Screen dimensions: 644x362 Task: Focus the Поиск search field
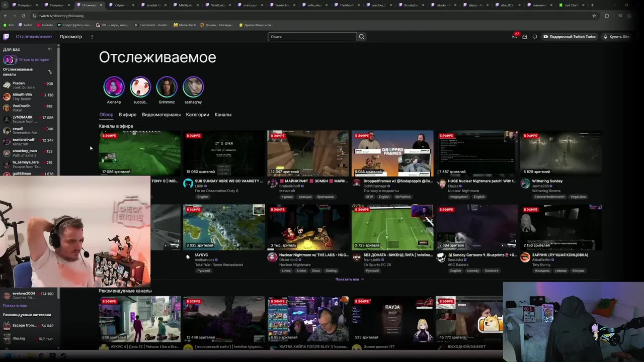[312, 37]
